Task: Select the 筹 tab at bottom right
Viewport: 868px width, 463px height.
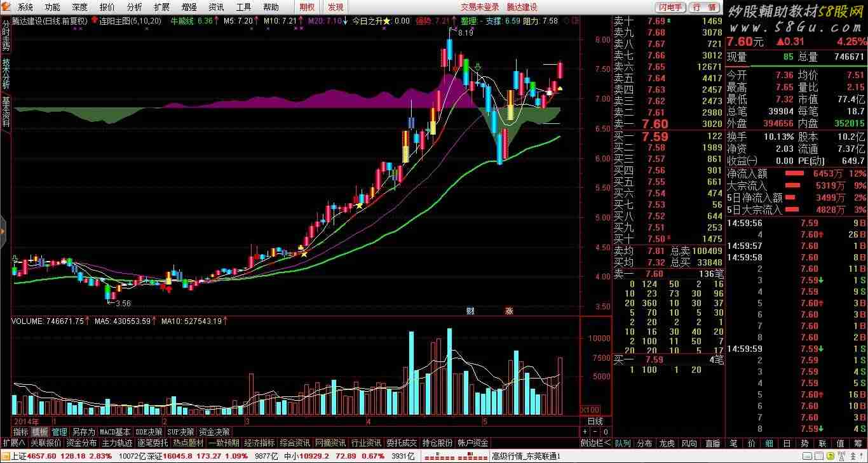Action: (858, 443)
